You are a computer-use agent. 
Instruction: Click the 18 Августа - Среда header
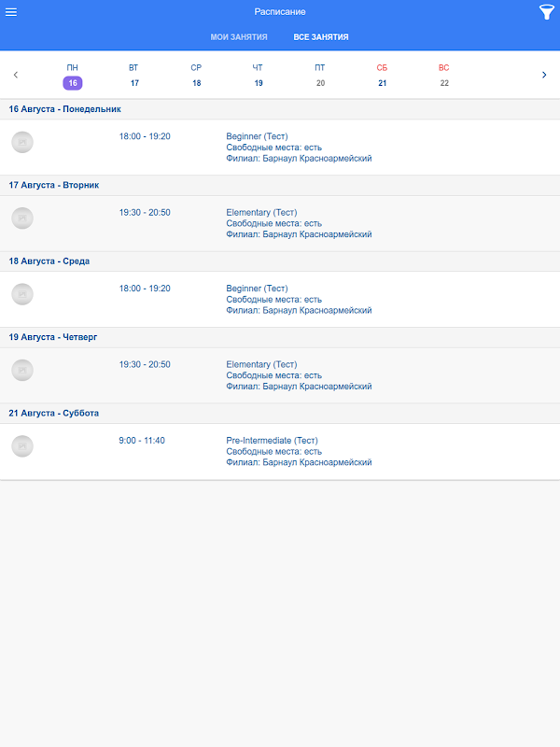[x=49, y=261]
